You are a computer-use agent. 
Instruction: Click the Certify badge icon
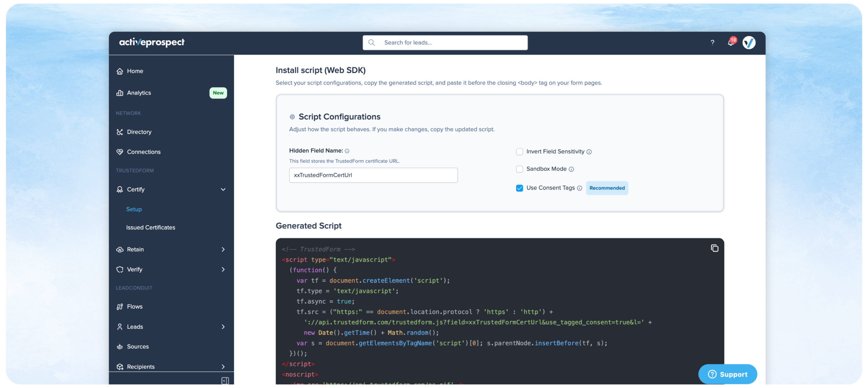[120, 190]
